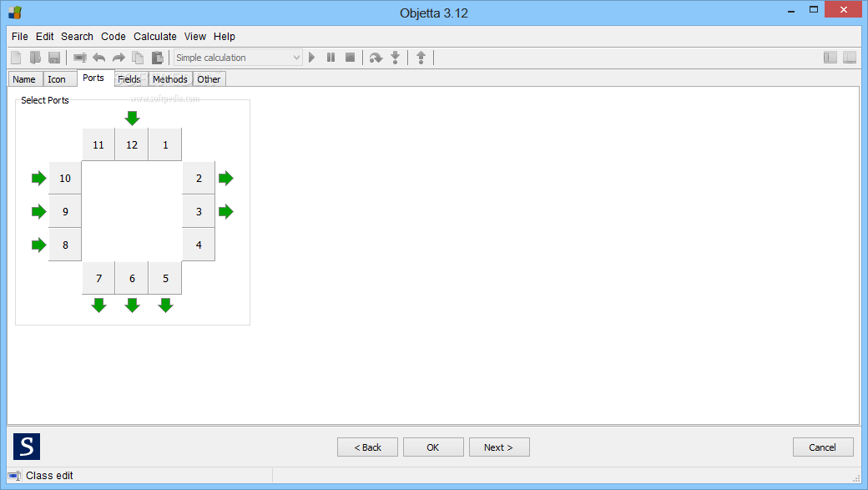Toggle port 12
868x490 pixels.
[132, 145]
